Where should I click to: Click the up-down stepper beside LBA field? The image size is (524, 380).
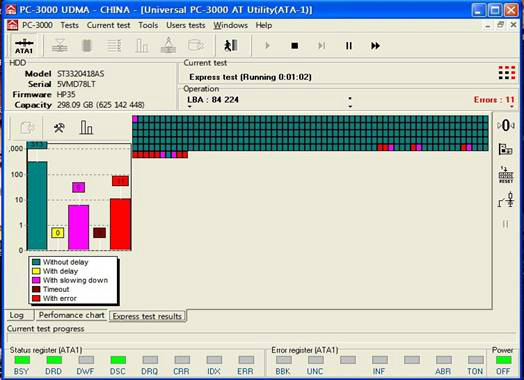point(350,102)
